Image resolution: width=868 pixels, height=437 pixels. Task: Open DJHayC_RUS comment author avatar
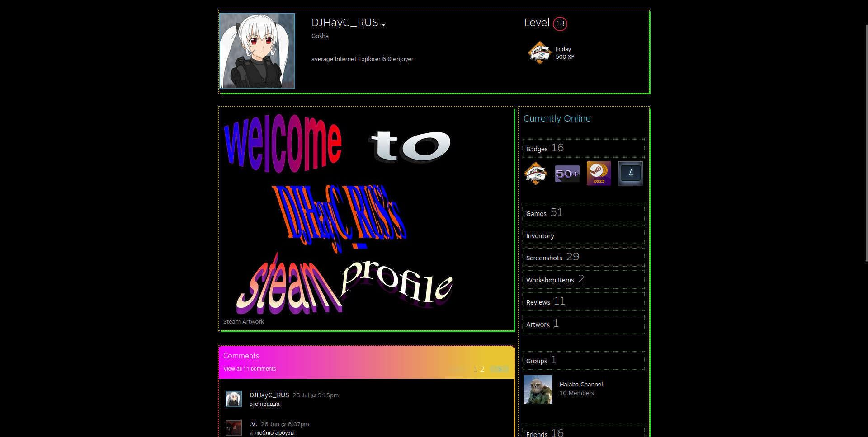234,399
